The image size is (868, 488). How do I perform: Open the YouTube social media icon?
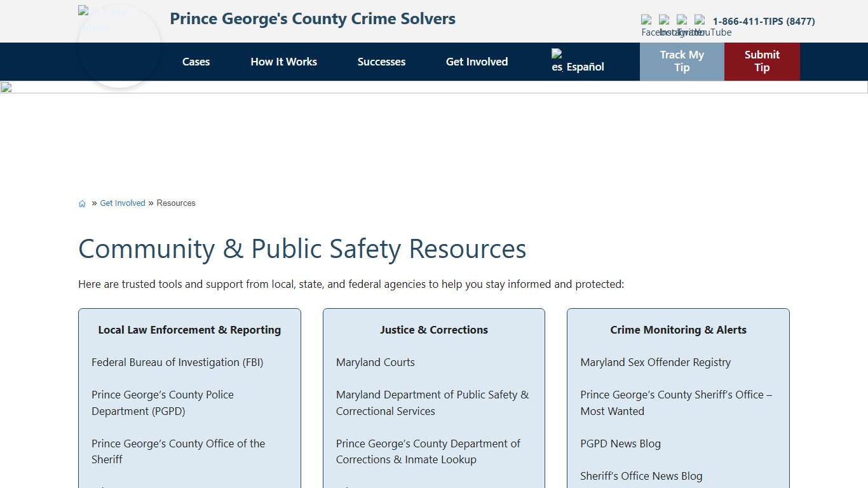[x=700, y=21]
